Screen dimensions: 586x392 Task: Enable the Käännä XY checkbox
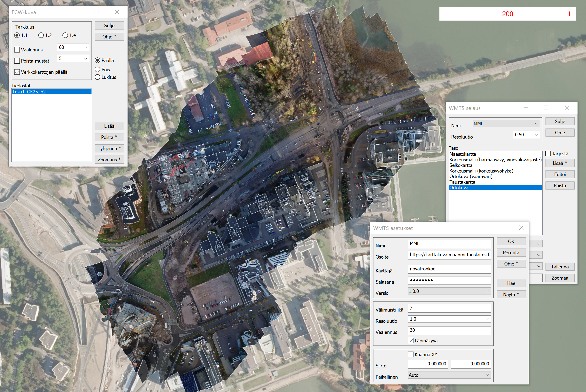[411, 354]
